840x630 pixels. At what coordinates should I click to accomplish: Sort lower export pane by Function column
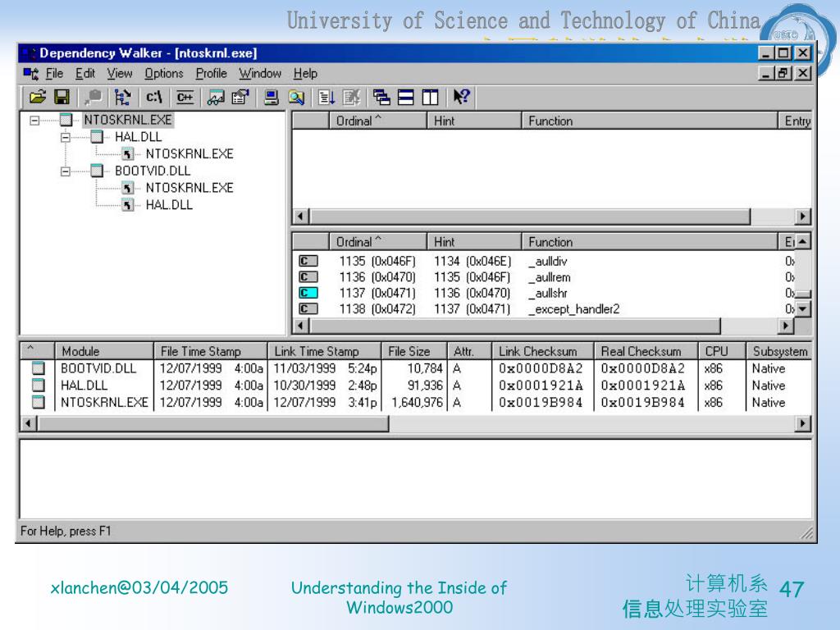point(650,242)
